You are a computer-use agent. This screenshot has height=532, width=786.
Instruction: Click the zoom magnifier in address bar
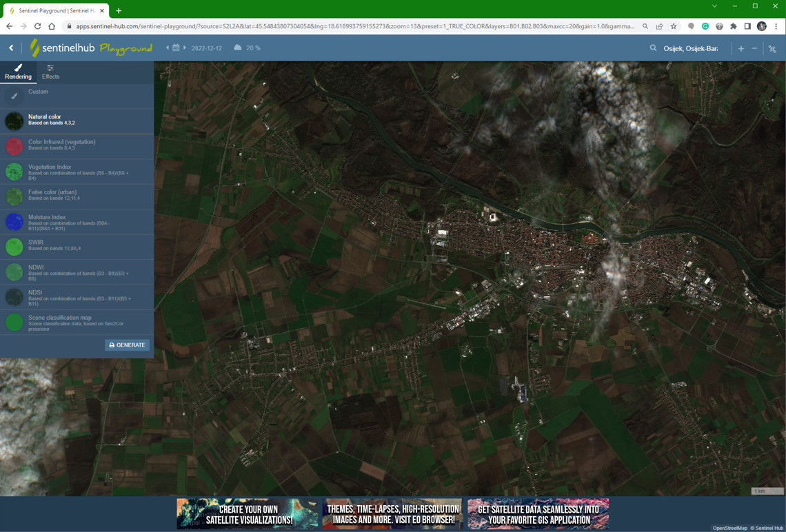(645, 26)
